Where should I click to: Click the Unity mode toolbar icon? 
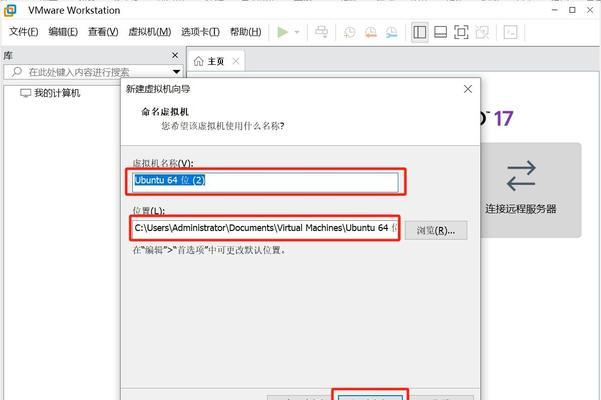click(482, 32)
